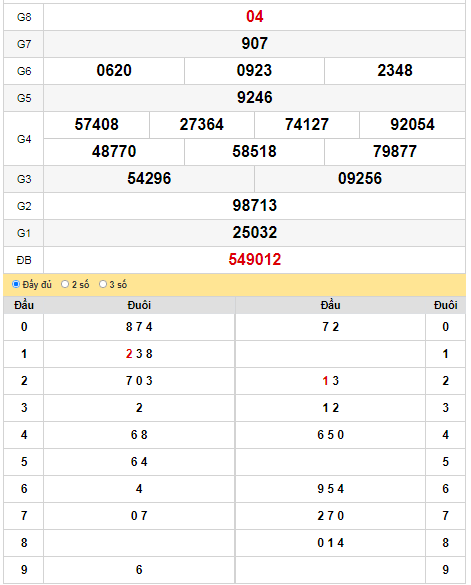
Task: Click the G5 result 9246
Action: point(255,98)
